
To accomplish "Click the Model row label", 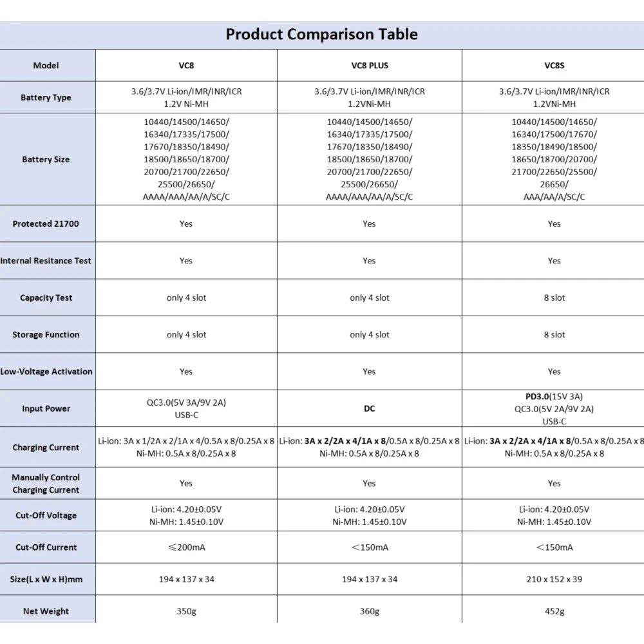I will coord(46,65).
